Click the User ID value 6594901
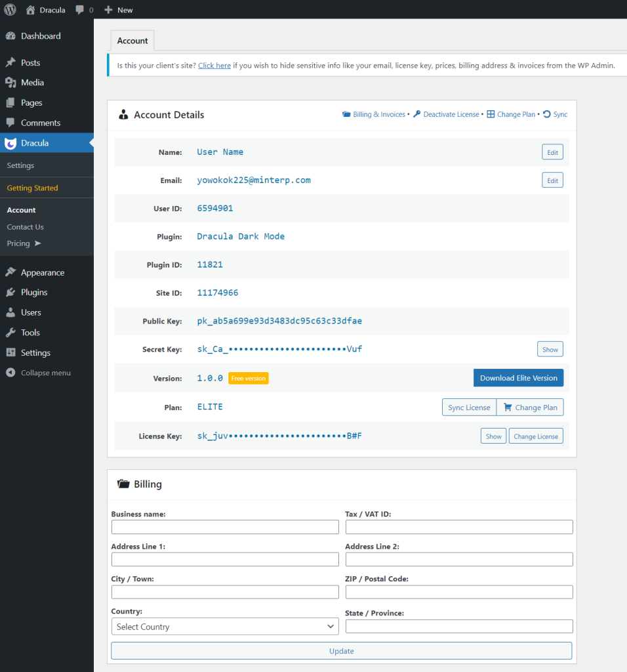This screenshot has height=672, width=627. 215,208
